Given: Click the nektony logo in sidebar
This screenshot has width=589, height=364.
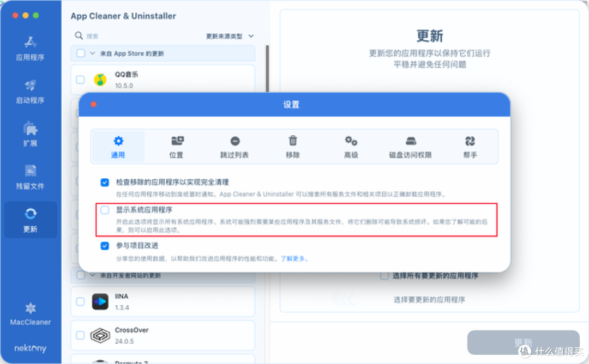Looking at the screenshot, I should pyautogui.click(x=31, y=348).
